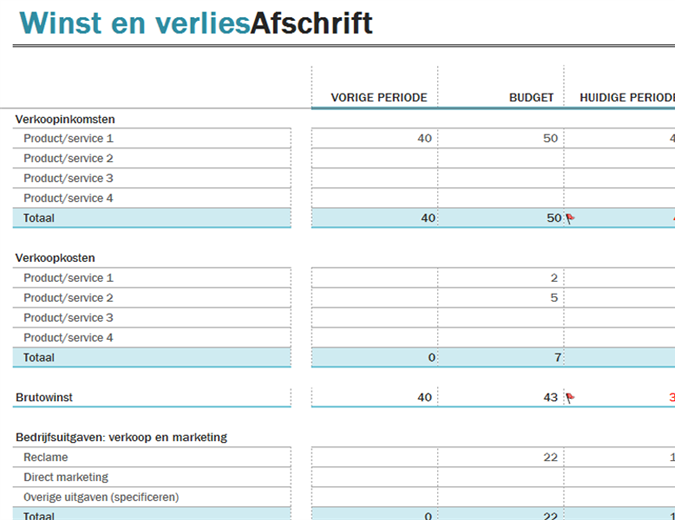Select the 'Winst en verlies Afschrift' title
675x520 pixels.
[196, 23]
